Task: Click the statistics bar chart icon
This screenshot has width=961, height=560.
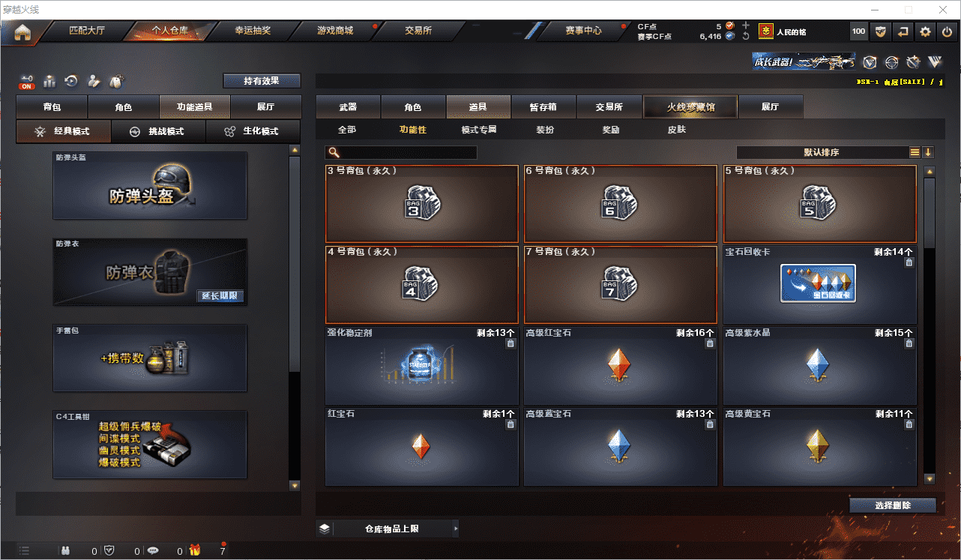Action: (49, 80)
